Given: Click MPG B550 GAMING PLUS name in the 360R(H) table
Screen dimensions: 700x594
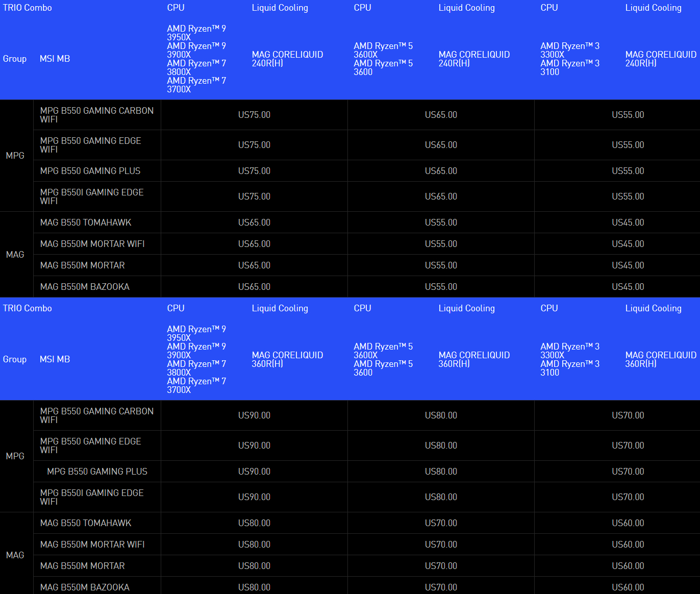Looking at the screenshot, I should click(97, 472).
